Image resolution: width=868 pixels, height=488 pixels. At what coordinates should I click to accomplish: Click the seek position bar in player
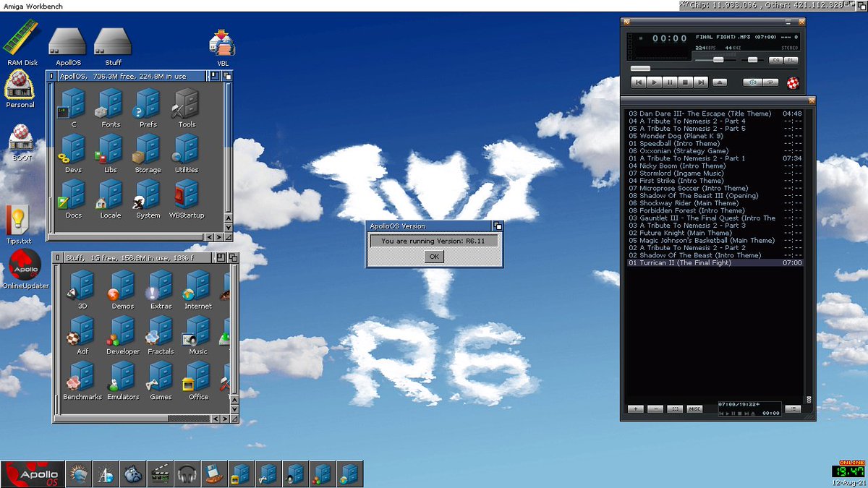point(714,69)
